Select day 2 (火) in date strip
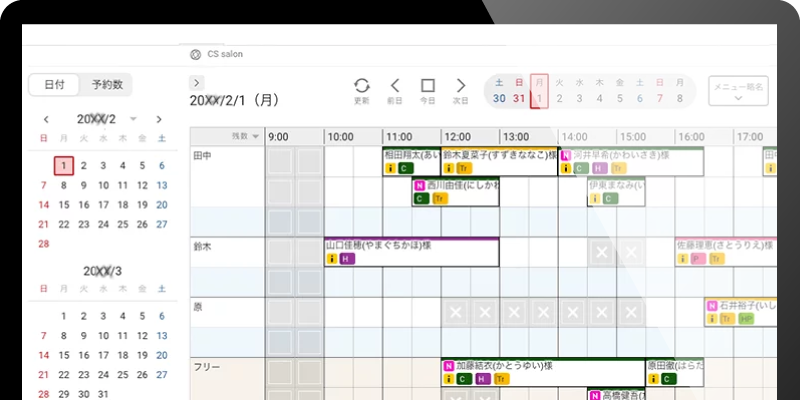The height and width of the screenshot is (400, 800). click(x=560, y=98)
